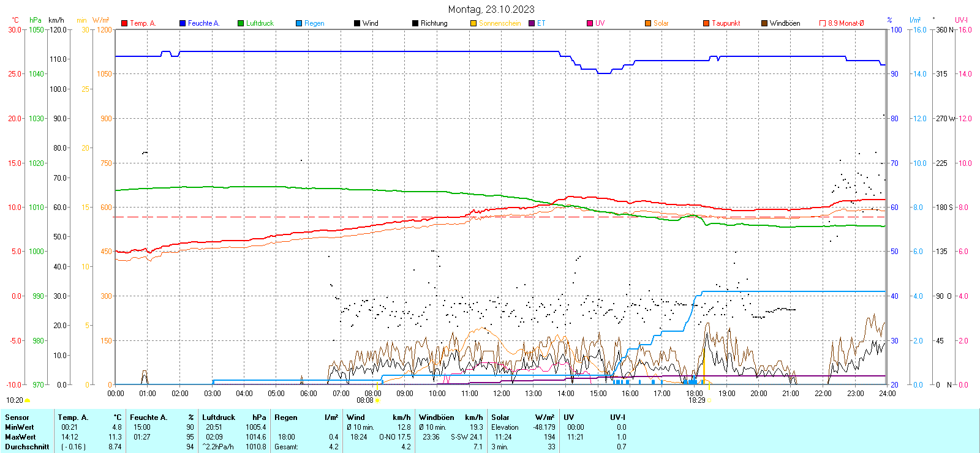Click the brown Windböen legend square
The width and height of the screenshot is (980, 453).
(x=764, y=23)
